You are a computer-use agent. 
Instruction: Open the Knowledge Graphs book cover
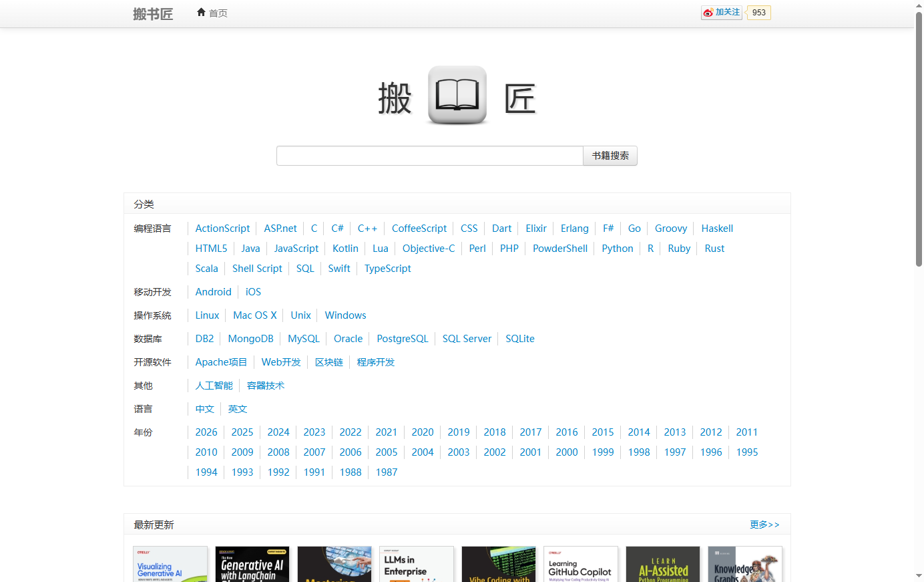coord(745,564)
